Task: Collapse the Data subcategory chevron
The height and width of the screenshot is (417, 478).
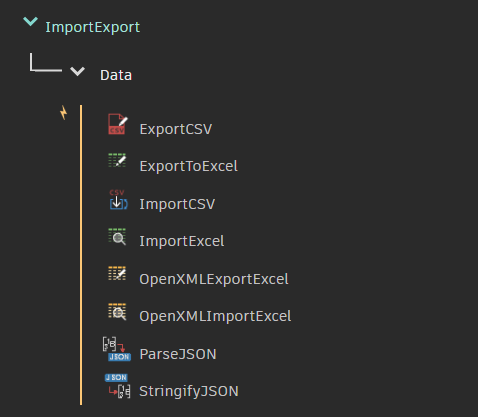Action: point(77,71)
